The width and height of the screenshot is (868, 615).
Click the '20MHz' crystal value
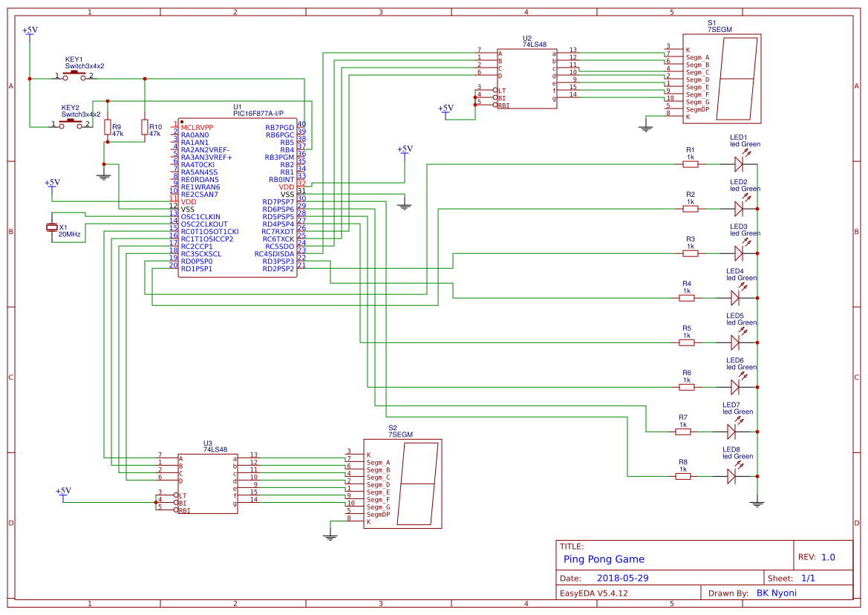pyautogui.click(x=70, y=234)
